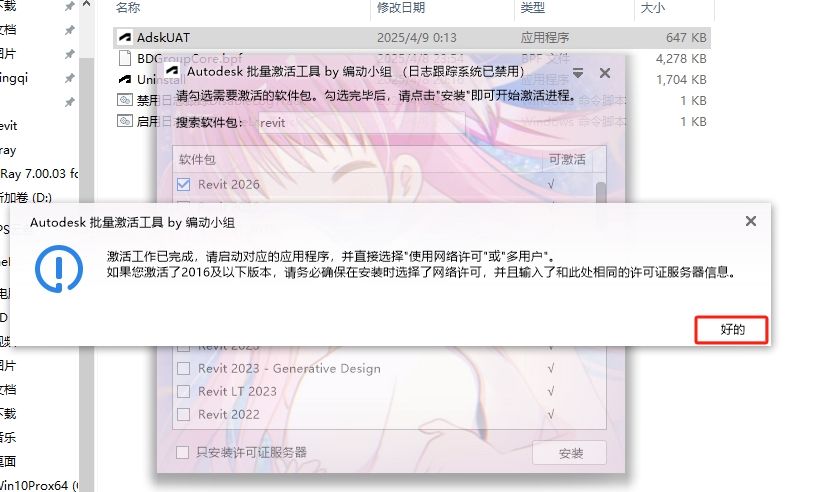Click the 4,278 KB size value
The image size is (817, 492).
point(681,58)
